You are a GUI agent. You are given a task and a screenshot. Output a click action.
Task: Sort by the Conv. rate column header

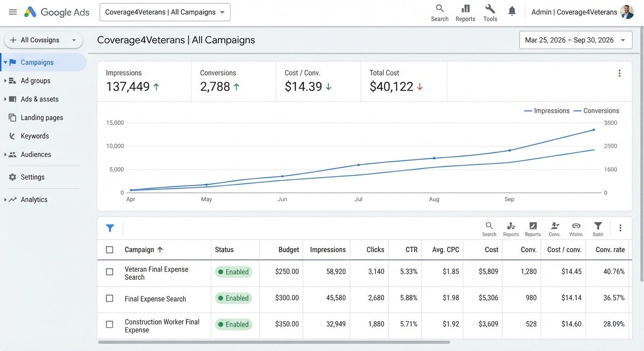[610, 250]
